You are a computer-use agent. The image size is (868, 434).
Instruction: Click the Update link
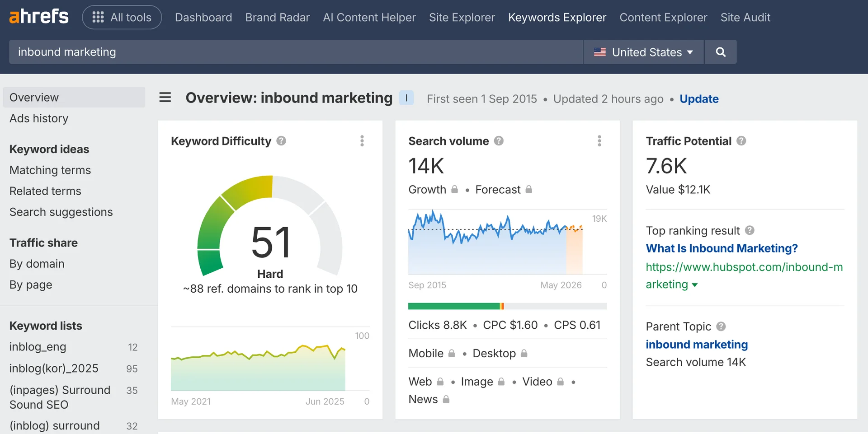tap(699, 99)
